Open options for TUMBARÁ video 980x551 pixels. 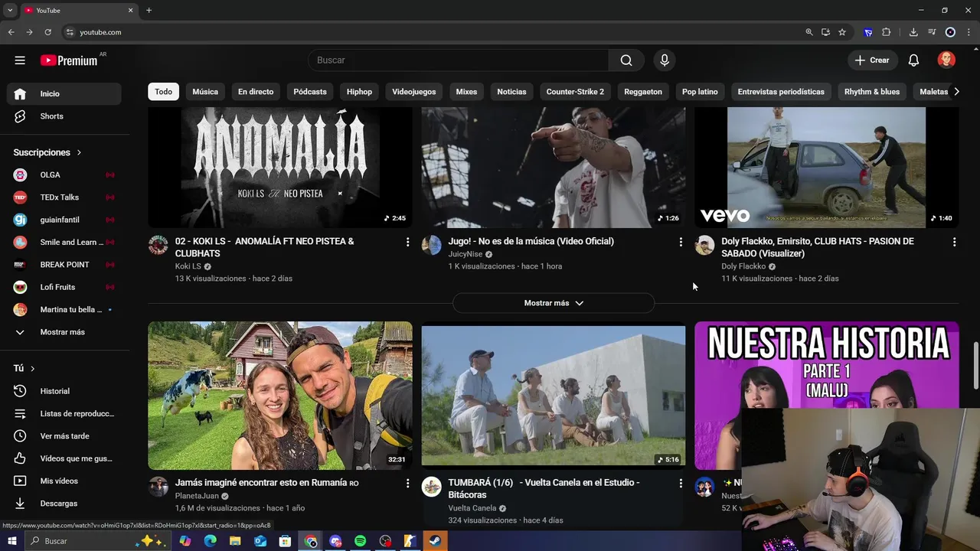pyautogui.click(x=681, y=484)
